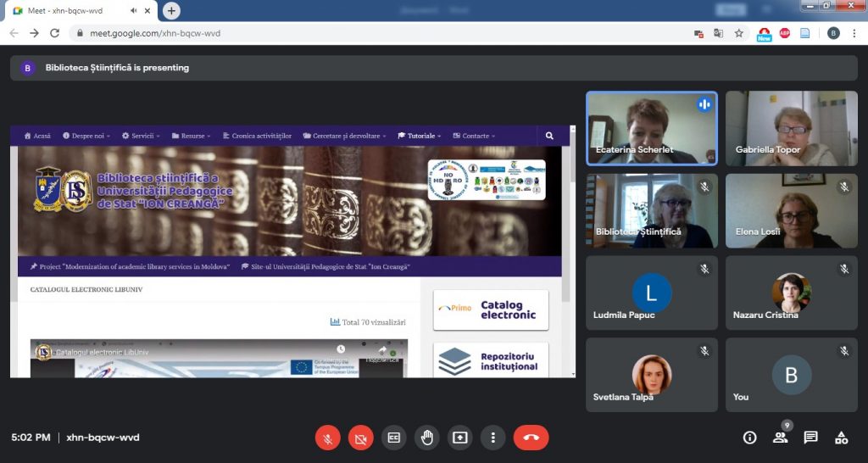Image resolution: width=868 pixels, height=463 pixels.
Task: Expand the Servicii dropdown menu
Action: coord(141,136)
